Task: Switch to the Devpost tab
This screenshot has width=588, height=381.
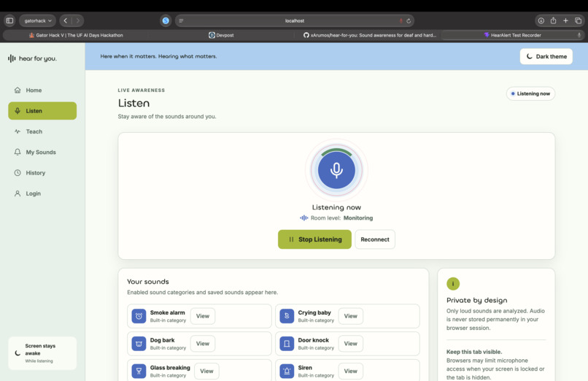Action: [x=221, y=35]
